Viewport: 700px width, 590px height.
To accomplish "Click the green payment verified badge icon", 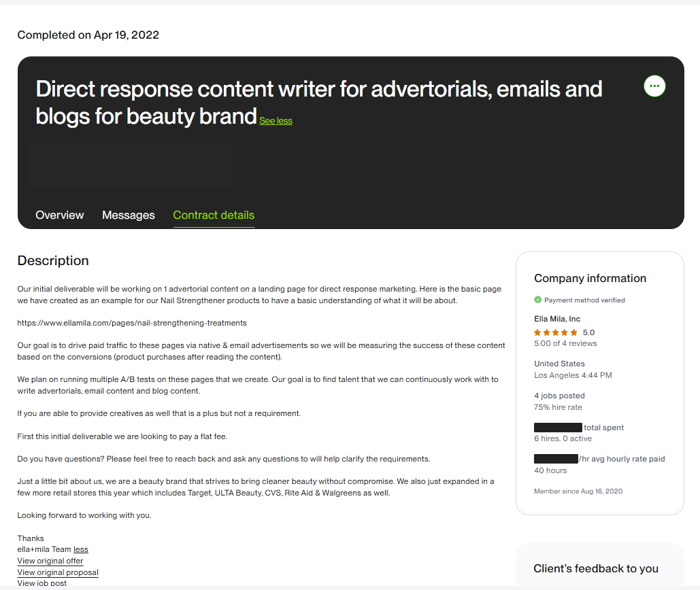I will pos(538,300).
